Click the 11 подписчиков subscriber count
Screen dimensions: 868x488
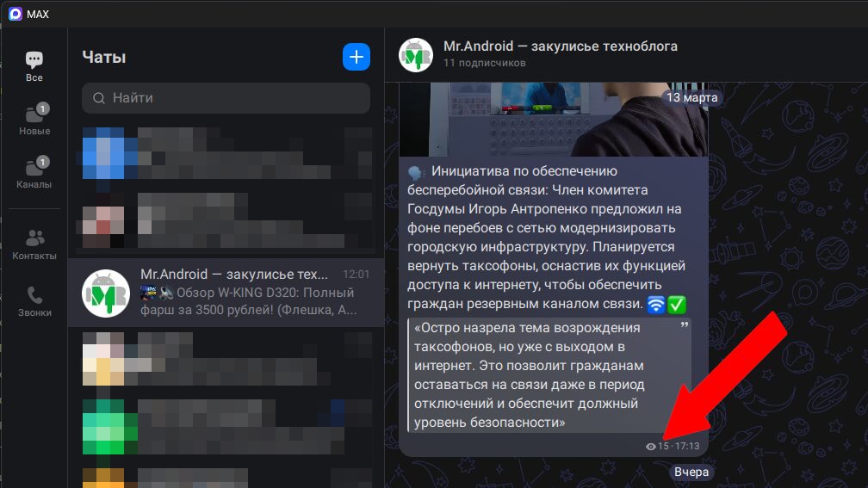(x=484, y=63)
